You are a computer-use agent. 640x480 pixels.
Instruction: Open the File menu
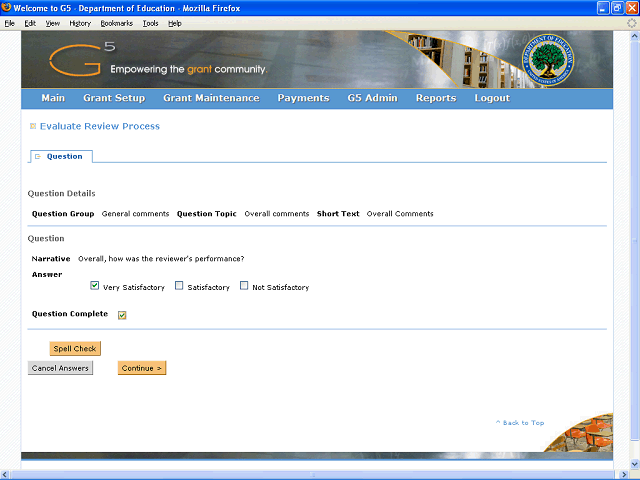point(9,23)
